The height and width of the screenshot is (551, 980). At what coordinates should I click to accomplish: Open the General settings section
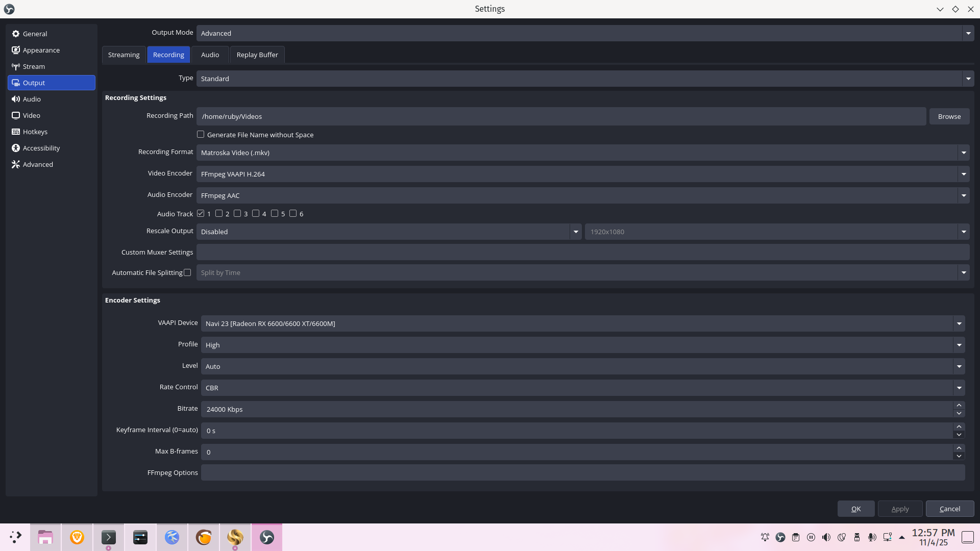(x=35, y=34)
